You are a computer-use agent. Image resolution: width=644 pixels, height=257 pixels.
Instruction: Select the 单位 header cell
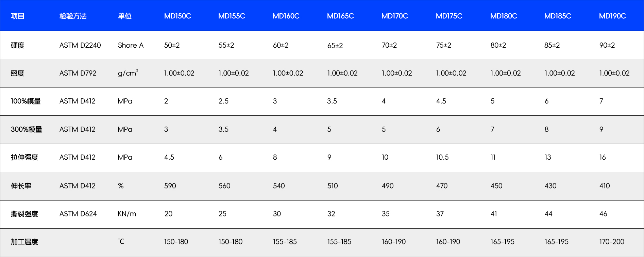[x=124, y=16]
